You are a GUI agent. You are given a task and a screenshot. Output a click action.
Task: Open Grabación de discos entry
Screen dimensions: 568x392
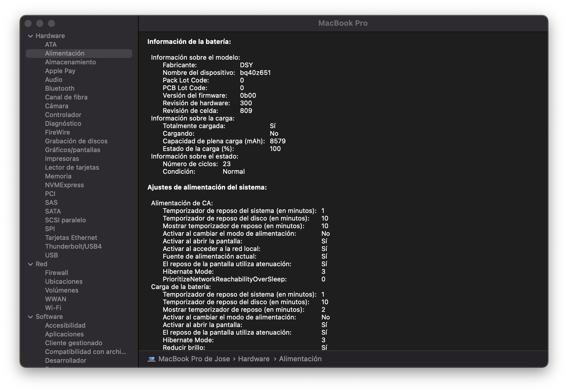click(x=76, y=141)
